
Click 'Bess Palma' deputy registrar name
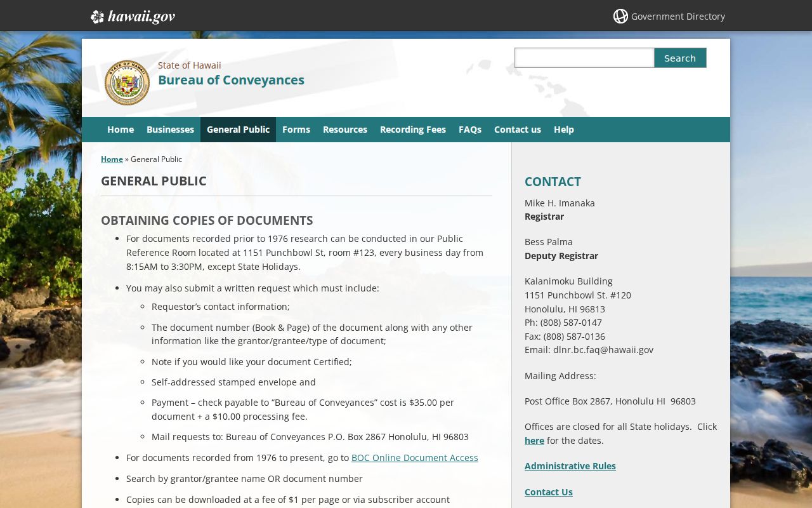[x=549, y=242]
